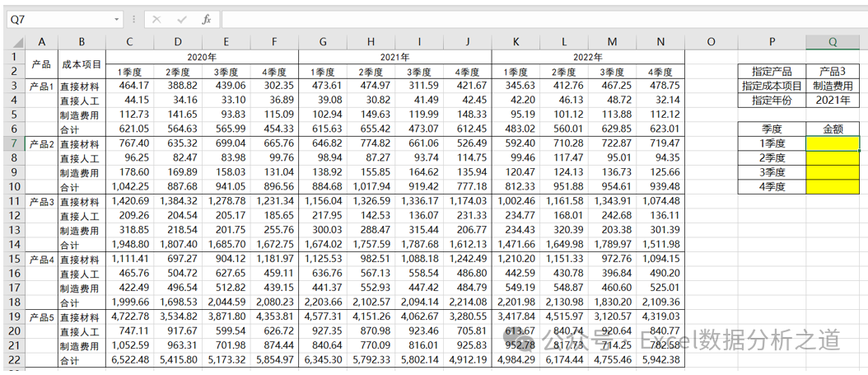Viewport: 868px width, 375px height.
Task: Click the 成本项目 header cell
Action: click(x=82, y=64)
